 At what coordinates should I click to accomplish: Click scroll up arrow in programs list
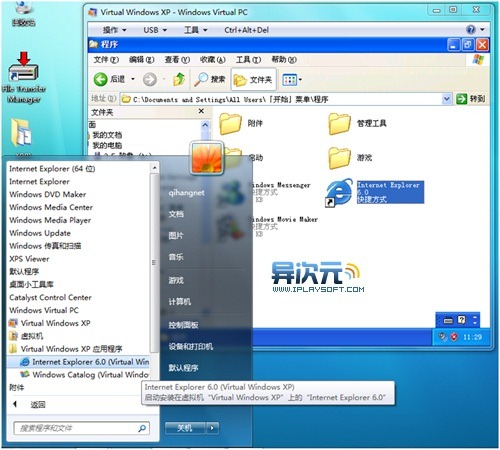(154, 168)
